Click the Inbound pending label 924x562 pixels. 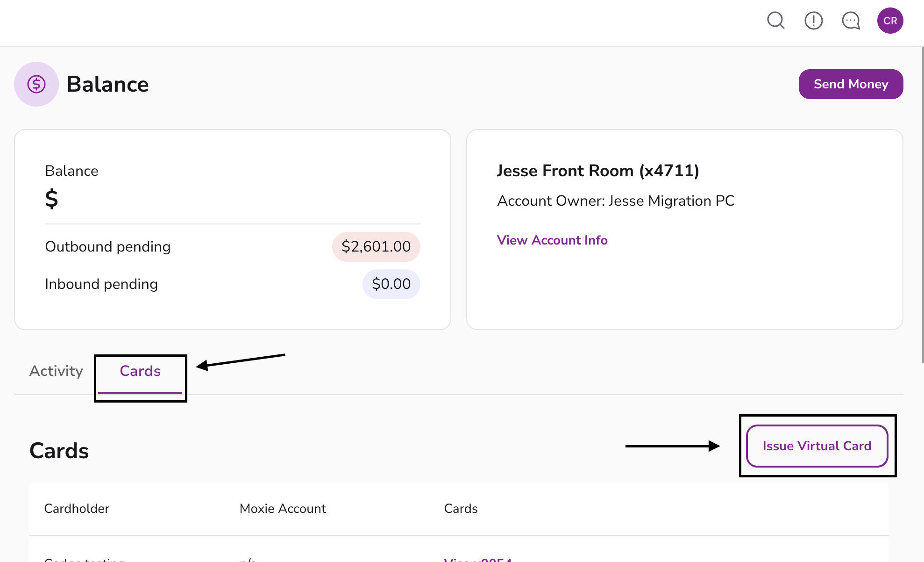[101, 284]
